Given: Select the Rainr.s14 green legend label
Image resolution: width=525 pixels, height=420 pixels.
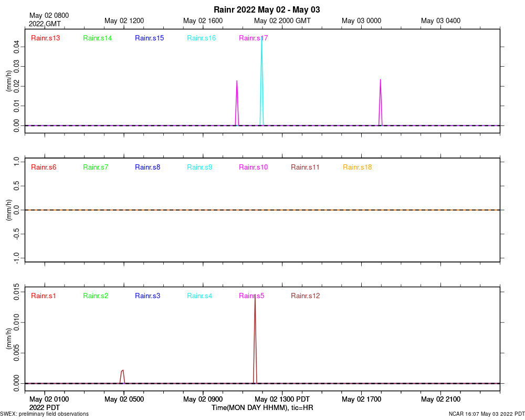Looking at the screenshot, I should click(97, 38).
